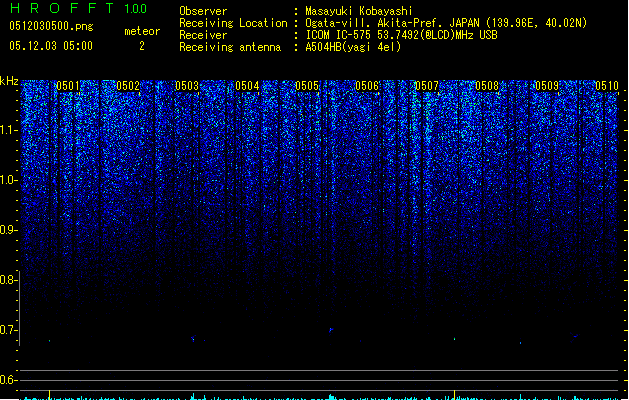The image size is (629, 400).
Task: Click the 0.9 kHz axis label
Action: click(x=9, y=230)
